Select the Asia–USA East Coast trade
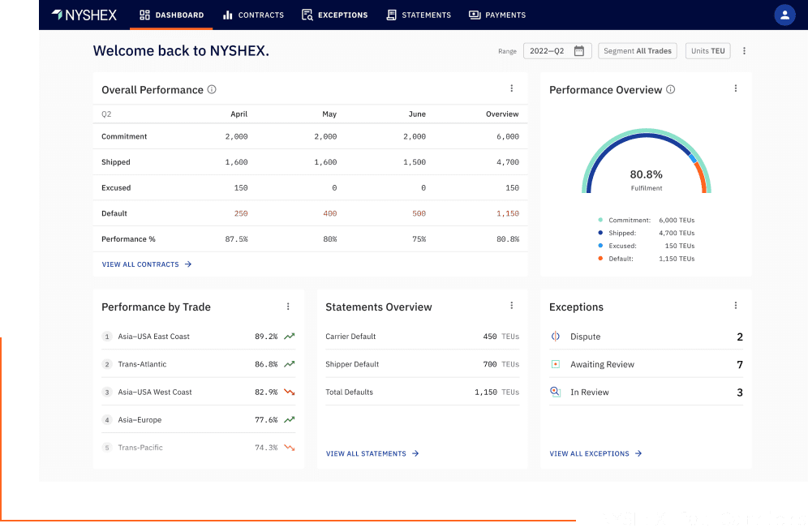Viewport: 808px width, 532px height. pos(199,337)
